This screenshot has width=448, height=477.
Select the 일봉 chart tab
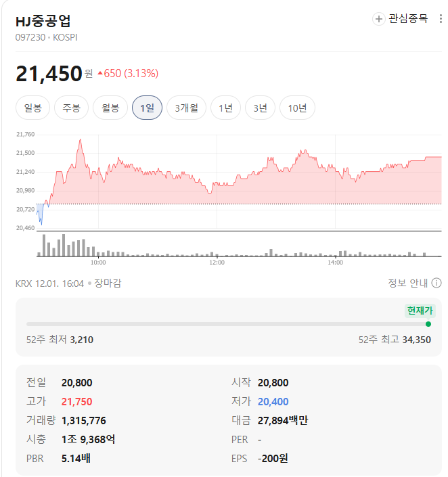(32, 108)
